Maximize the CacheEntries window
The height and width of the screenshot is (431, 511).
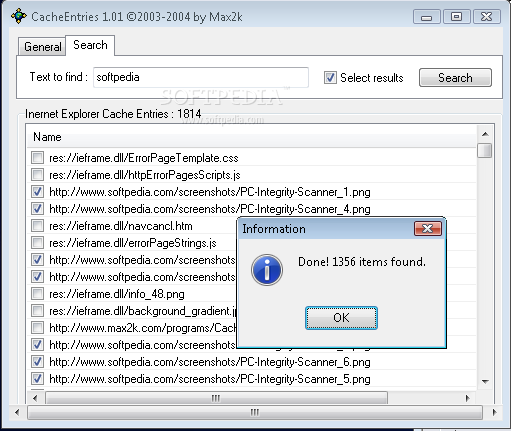pyautogui.click(x=457, y=17)
